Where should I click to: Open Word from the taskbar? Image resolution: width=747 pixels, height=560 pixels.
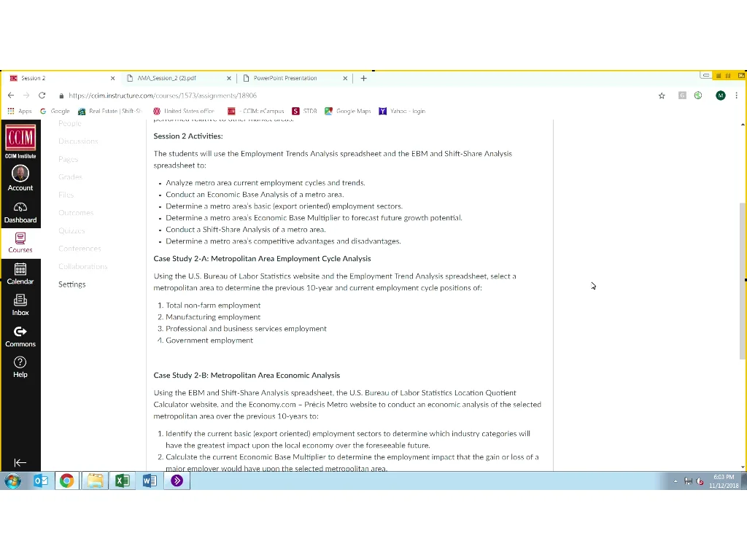pos(150,481)
